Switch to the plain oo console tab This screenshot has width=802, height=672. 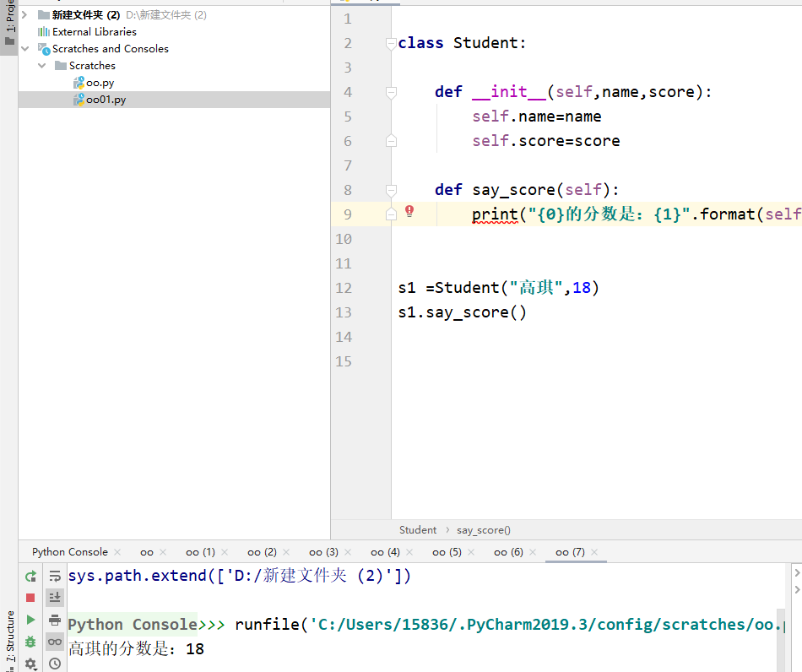[147, 552]
